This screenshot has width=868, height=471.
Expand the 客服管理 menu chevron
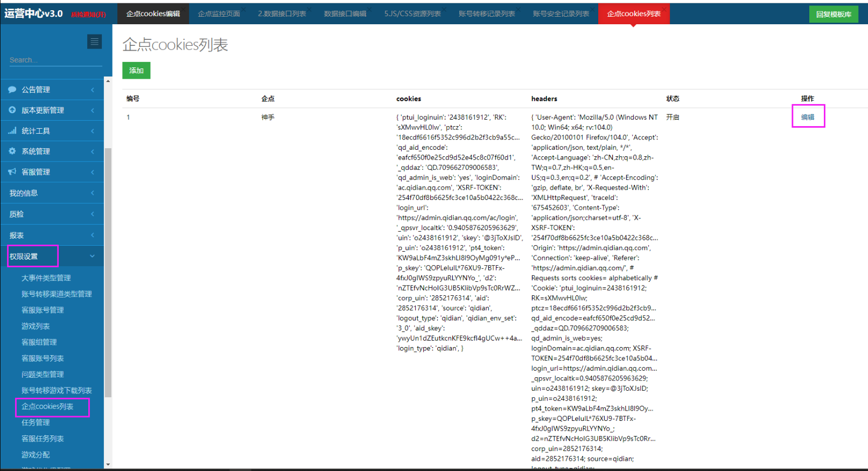click(x=93, y=172)
